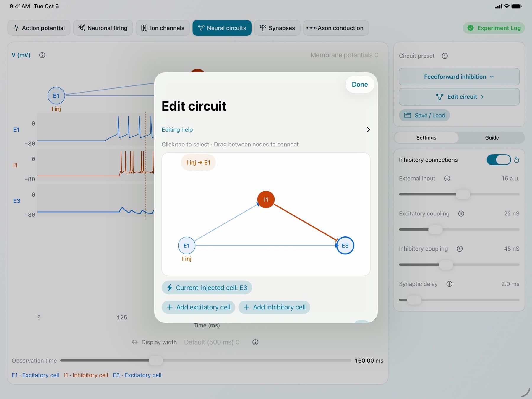Click the E1 node in the background plot
Viewport: 532px width, 399px height.
point(56,96)
